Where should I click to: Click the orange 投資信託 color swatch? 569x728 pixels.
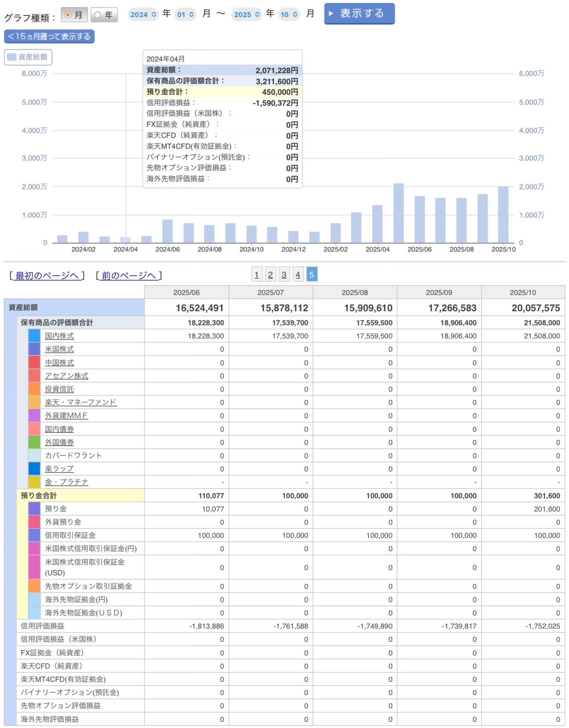34,390
